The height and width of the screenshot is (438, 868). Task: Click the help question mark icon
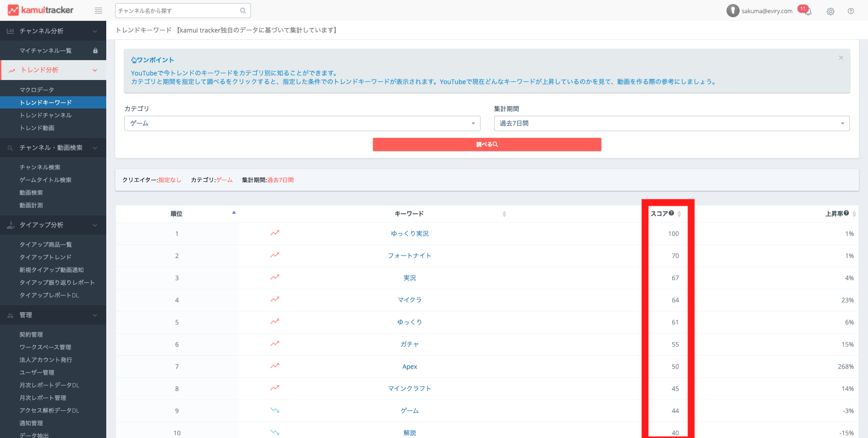[x=851, y=11]
